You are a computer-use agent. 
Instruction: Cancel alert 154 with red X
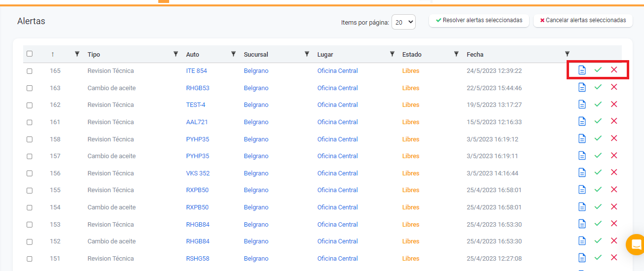pos(614,206)
